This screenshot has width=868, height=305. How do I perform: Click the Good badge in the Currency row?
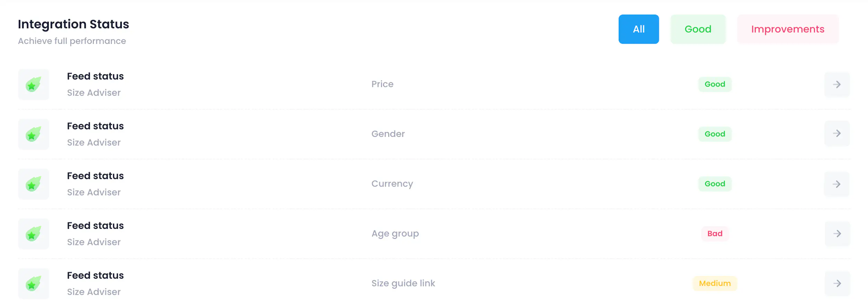pos(715,184)
